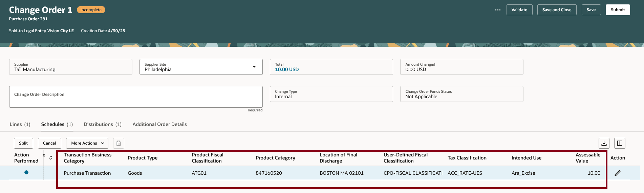
Task: Open the column layout manager icon
Action: (620, 143)
